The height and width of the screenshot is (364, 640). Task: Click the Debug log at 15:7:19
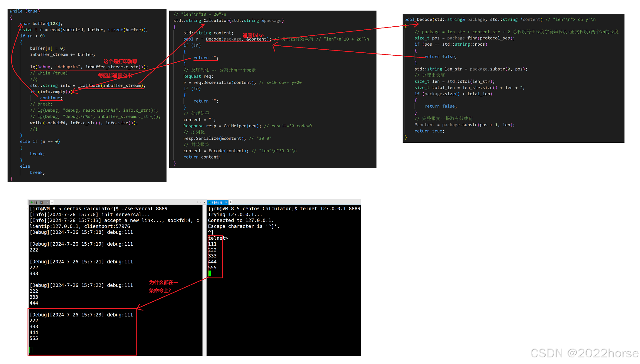81,244
